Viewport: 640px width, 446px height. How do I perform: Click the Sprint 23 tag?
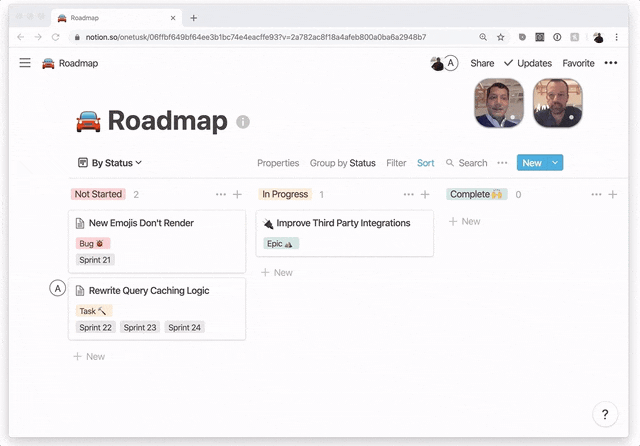tap(140, 327)
